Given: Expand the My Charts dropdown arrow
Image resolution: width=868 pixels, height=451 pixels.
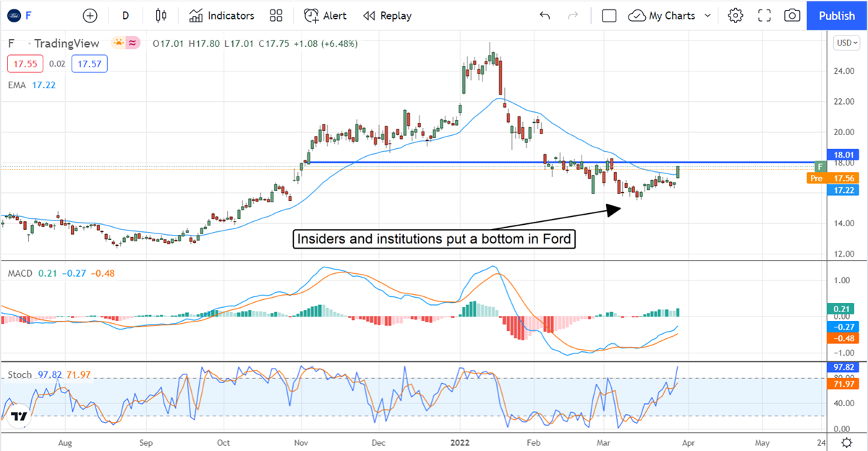Looking at the screenshot, I should 707,15.
